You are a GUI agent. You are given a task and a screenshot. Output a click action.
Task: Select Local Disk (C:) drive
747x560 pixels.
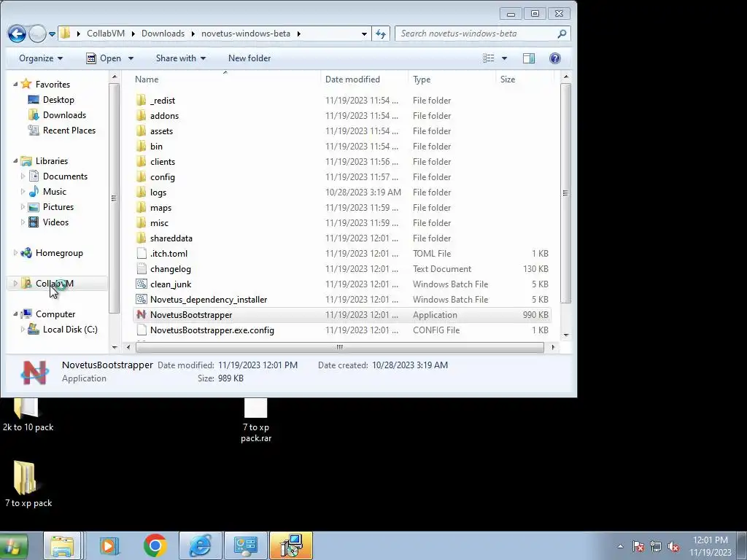coord(69,330)
